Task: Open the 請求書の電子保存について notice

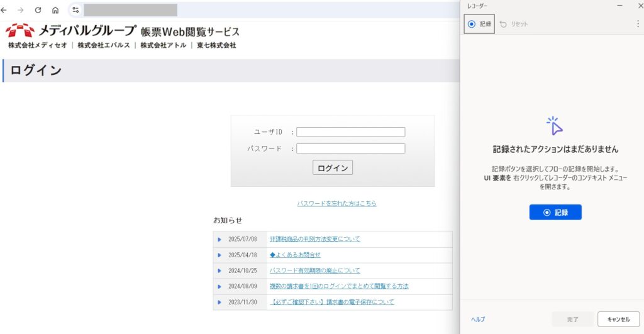Action: (x=331, y=302)
